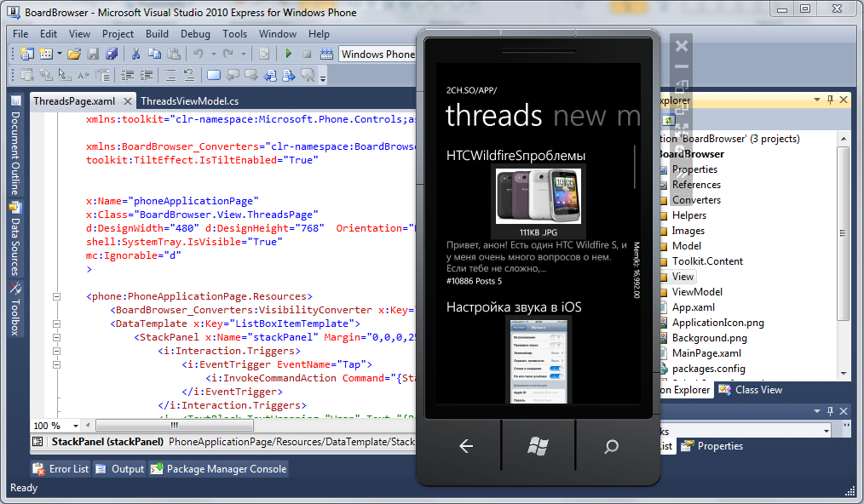This screenshot has width=864, height=504.
Task: Clear all bookmarks icon
Action: [x=308, y=75]
